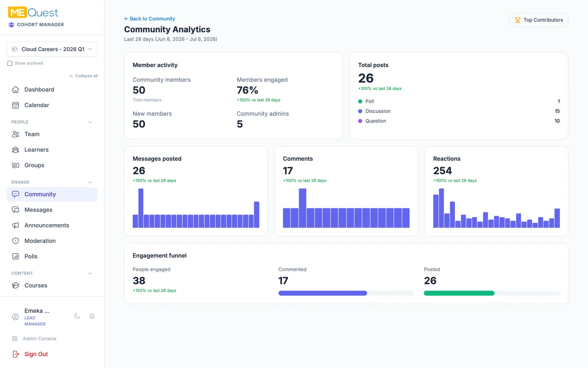Click the Learners group icon
Image resolution: width=588 pixels, height=368 pixels.
pyautogui.click(x=15, y=150)
